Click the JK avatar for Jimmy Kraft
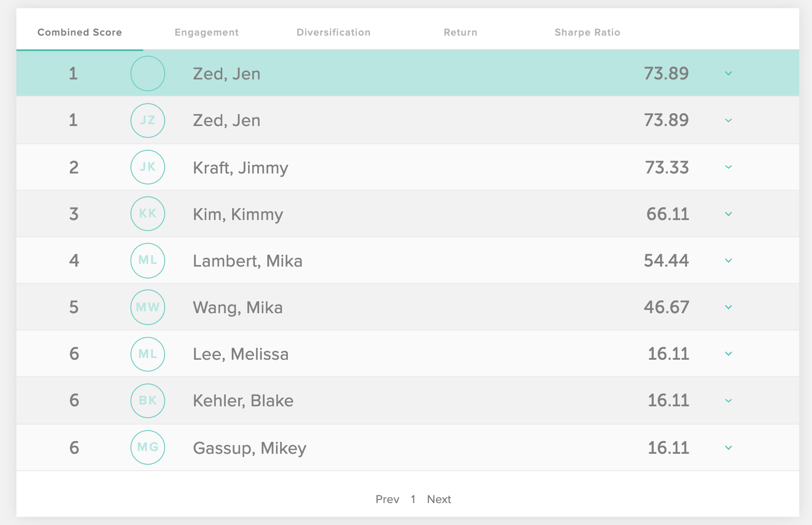The width and height of the screenshot is (812, 525). click(x=148, y=167)
